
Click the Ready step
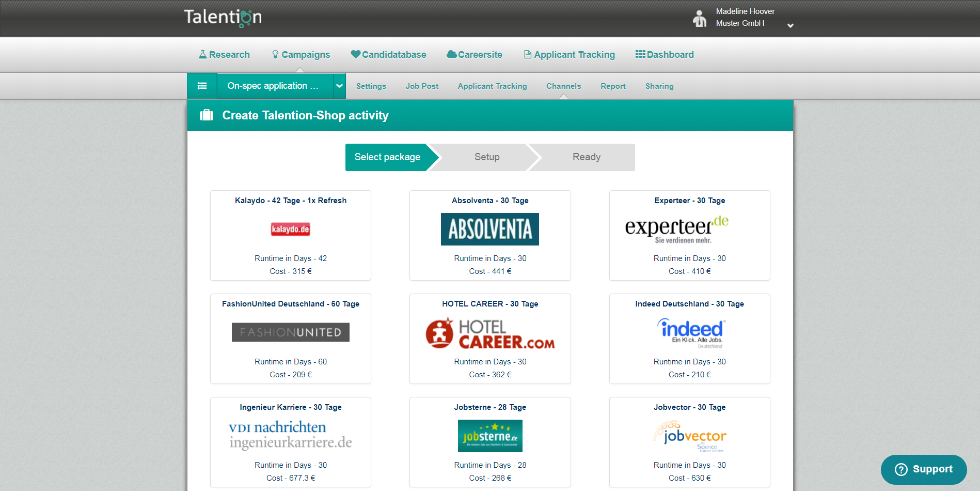point(586,157)
